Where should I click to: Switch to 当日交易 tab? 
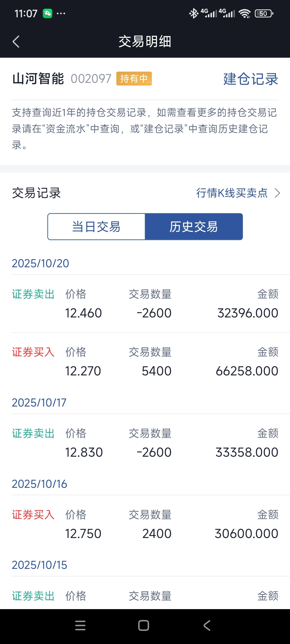pyautogui.click(x=96, y=227)
